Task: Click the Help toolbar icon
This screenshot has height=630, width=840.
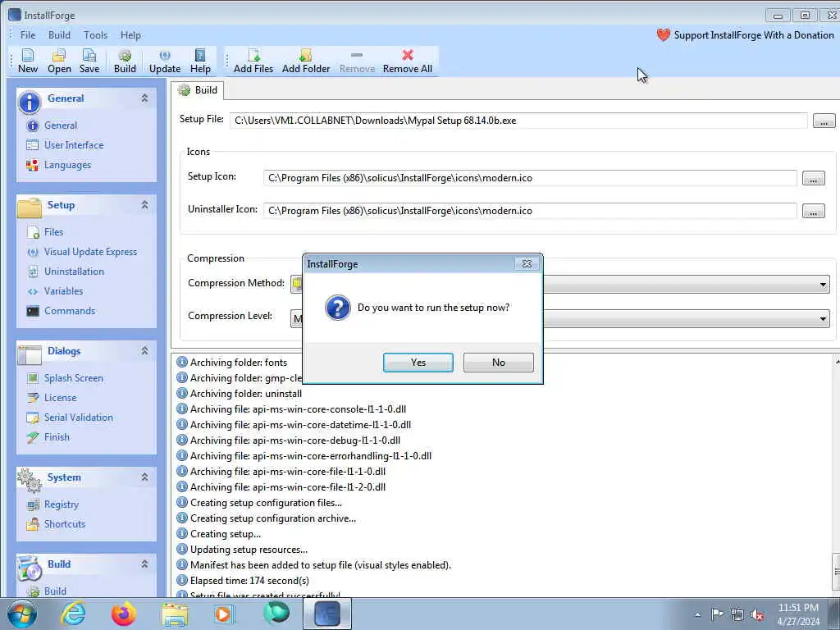Action: tap(200, 61)
